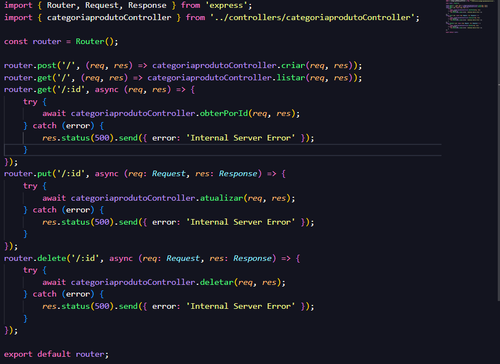Click the Router() call in the const declaration
The height and width of the screenshot is (364, 500).
click(x=94, y=42)
